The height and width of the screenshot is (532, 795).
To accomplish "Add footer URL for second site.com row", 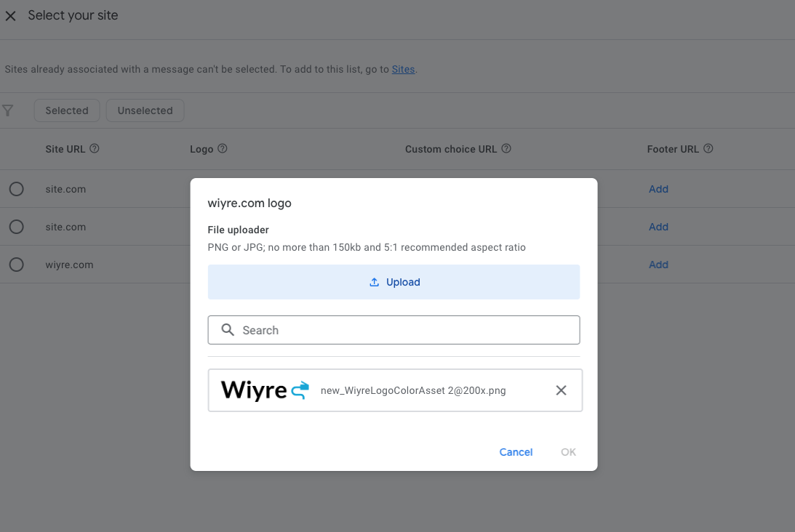I will pos(658,227).
